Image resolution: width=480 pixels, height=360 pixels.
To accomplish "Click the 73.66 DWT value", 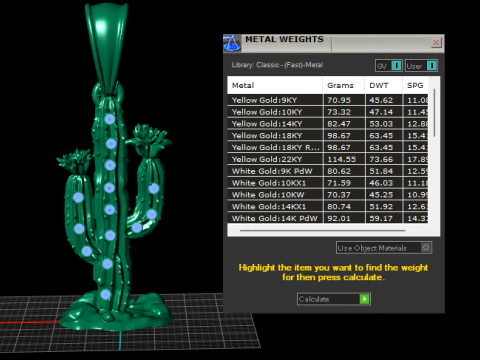I will pos(381,159).
